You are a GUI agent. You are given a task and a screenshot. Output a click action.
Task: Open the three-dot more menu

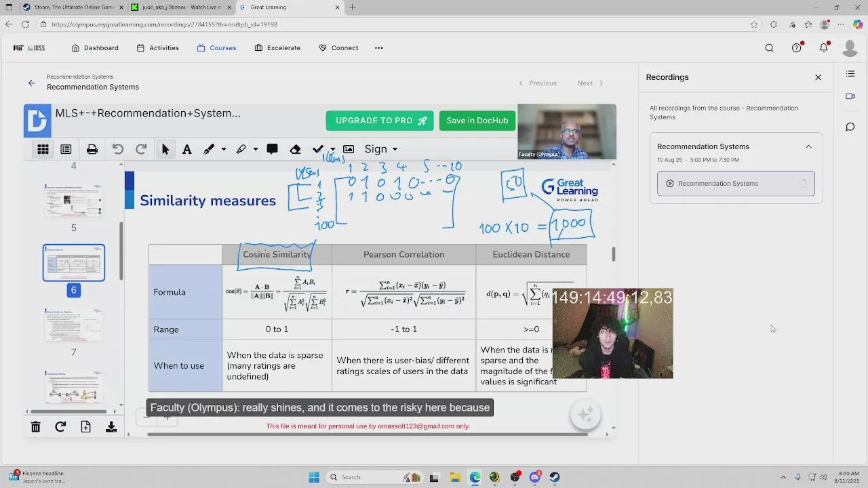[378, 48]
